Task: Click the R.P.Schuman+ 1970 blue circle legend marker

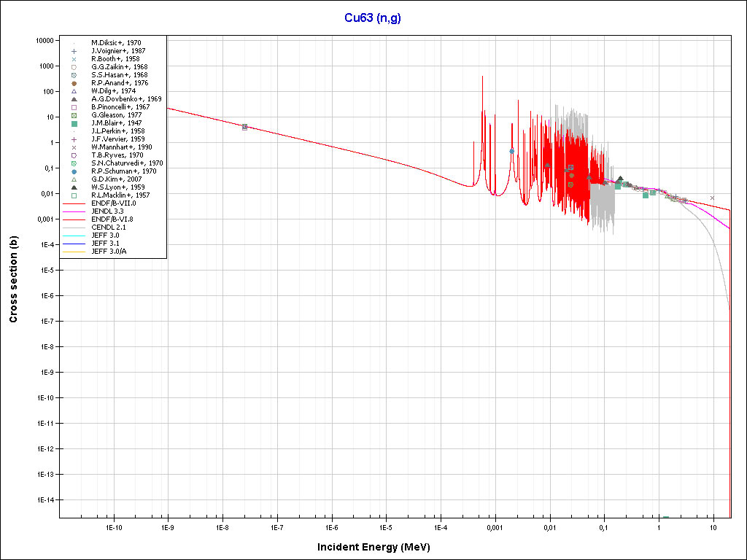Action: coord(74,171)
